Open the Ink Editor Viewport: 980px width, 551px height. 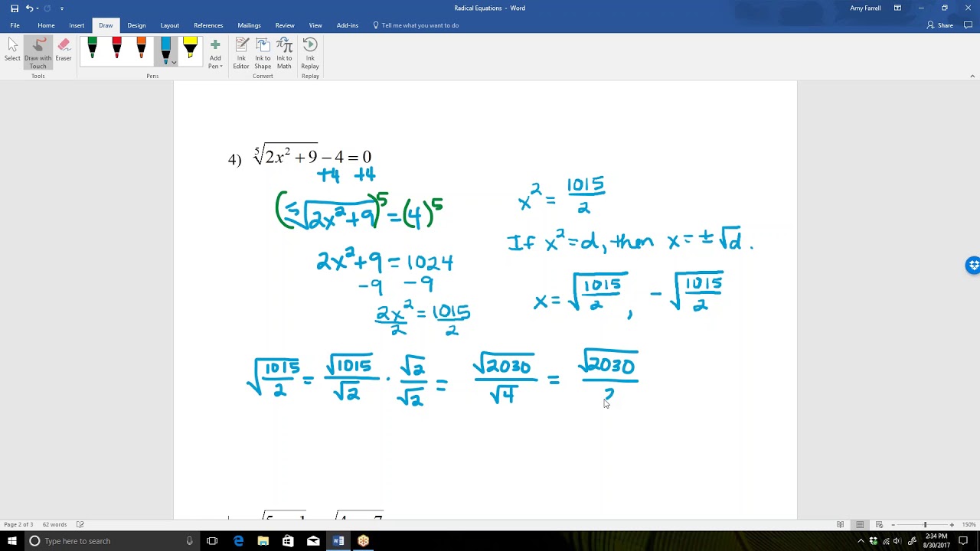(241, 54)
